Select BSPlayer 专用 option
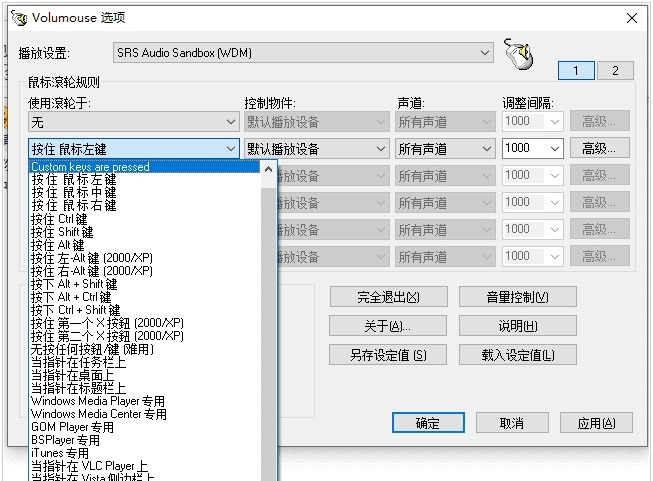This screenshot has height=481, width=653. click(x=145, y=440)
